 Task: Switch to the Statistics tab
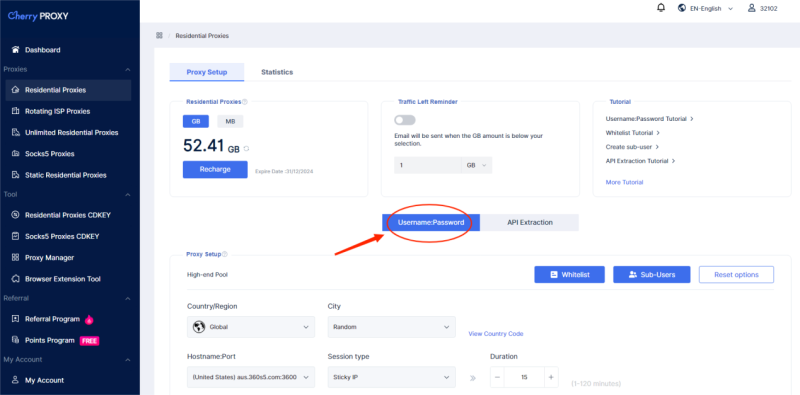(x=277, y=72)
